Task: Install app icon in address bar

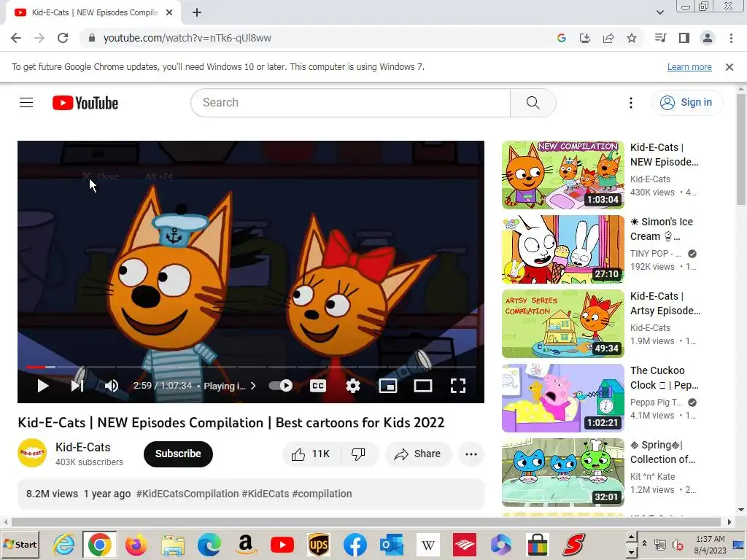Action: coord(585,38)
